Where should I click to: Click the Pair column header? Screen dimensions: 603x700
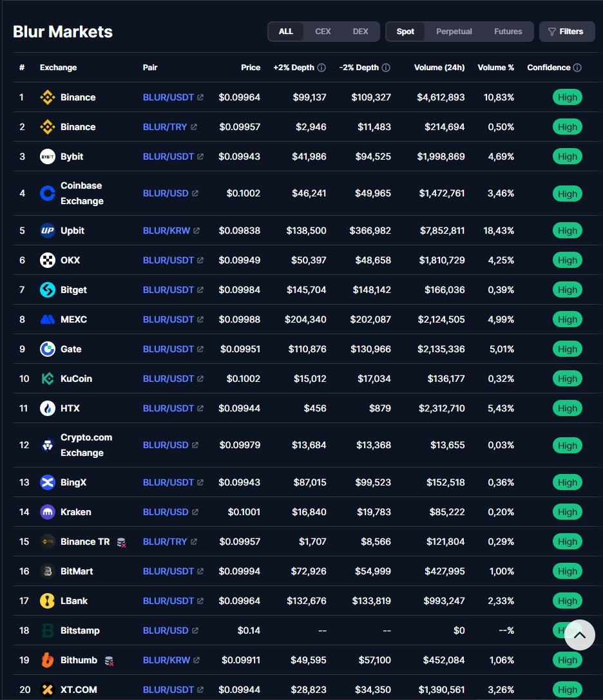click(x=150, y=68)
